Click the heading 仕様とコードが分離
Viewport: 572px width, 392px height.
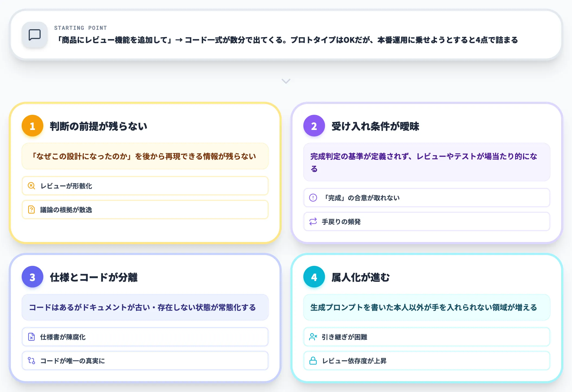pos(94,277)
